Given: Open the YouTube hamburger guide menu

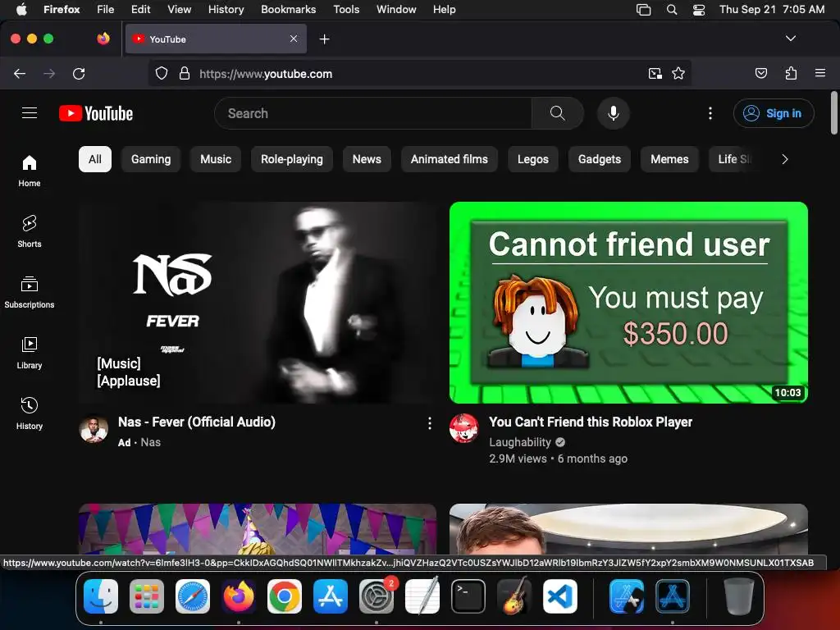Looking at the screenshot, I should pos(30,113).
